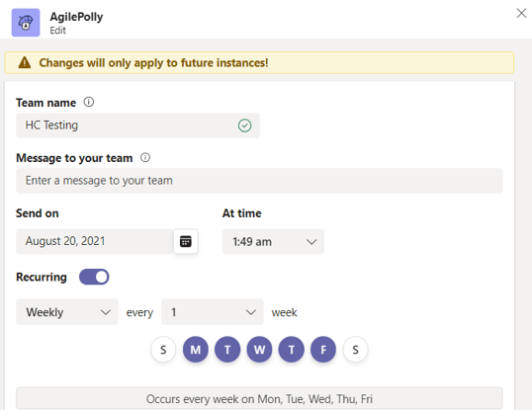Toggle the Recurring switch off
This screenshot has width=532, height=410.
click(x=94, y=277)
